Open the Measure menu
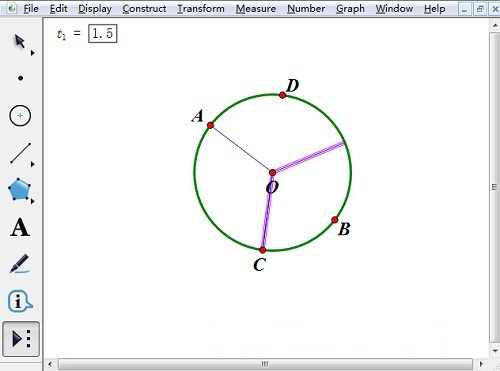This screenshot has width=500, height=371. click(x=256, y=9)
